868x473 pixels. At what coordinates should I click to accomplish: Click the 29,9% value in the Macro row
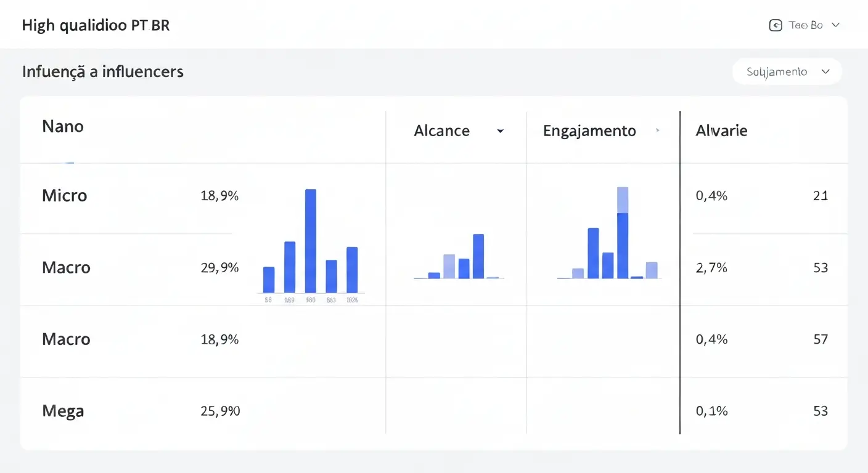[219, 268]
